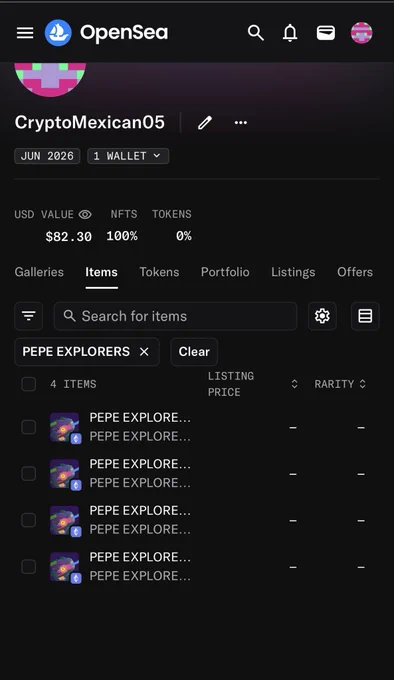The height and width of the screenshot is (680, 394).
Task: Switch to the Portfolio tab
Action: coord(225,272)
